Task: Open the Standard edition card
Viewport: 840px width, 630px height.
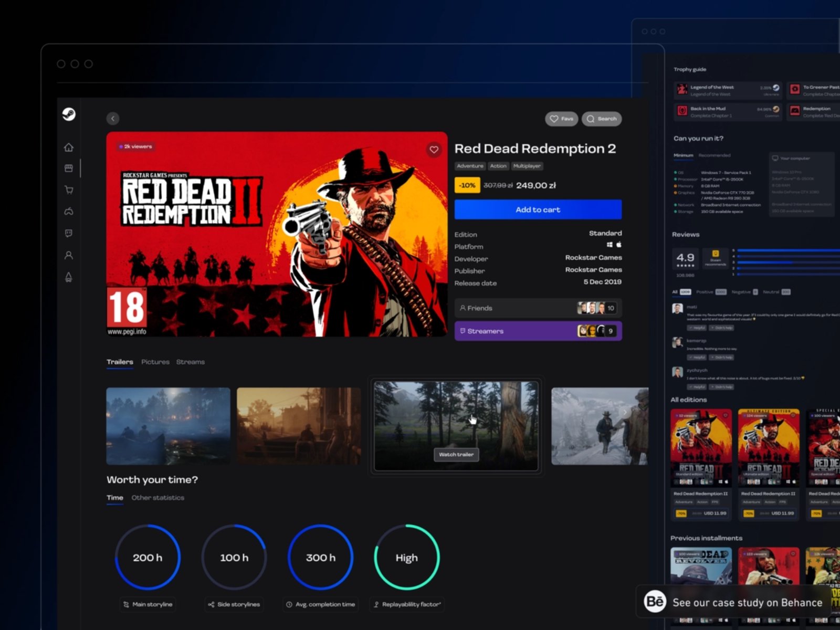Action: [701, 464]
